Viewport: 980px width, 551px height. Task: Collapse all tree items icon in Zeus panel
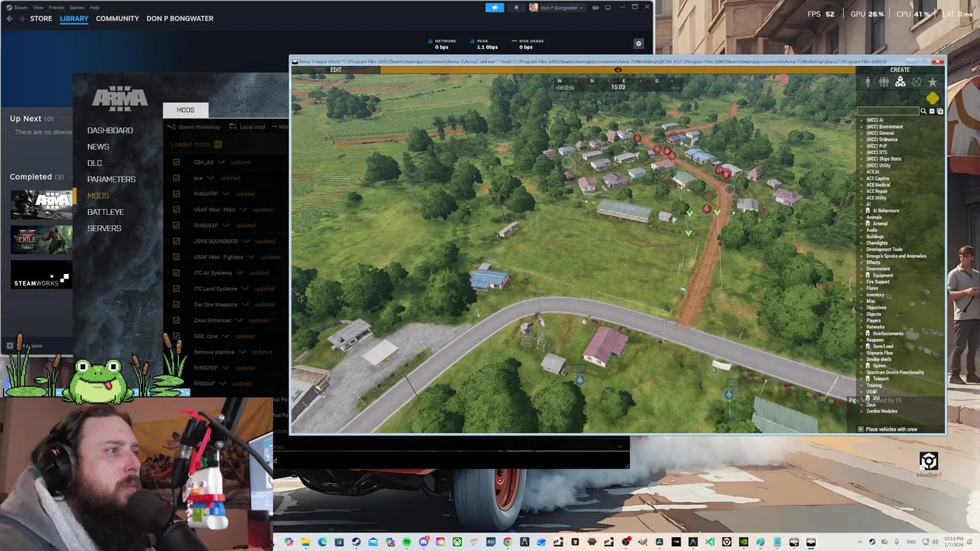click(x=932, y=111)
